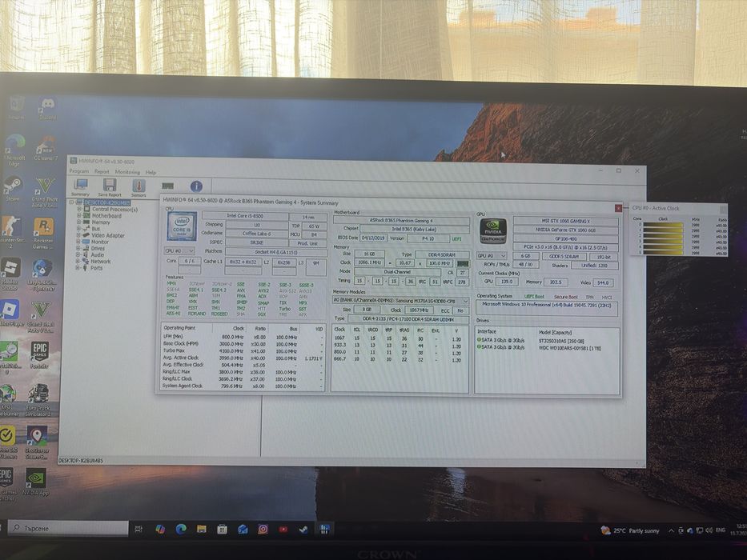The image size is (747, 560).
Task: Open the Report menu
Action: (102, 171)
